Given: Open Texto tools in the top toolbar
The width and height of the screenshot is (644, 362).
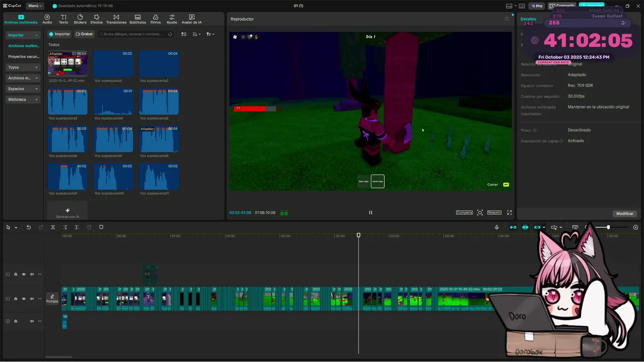Looking at the screenshot, I should tap(63, 19).
